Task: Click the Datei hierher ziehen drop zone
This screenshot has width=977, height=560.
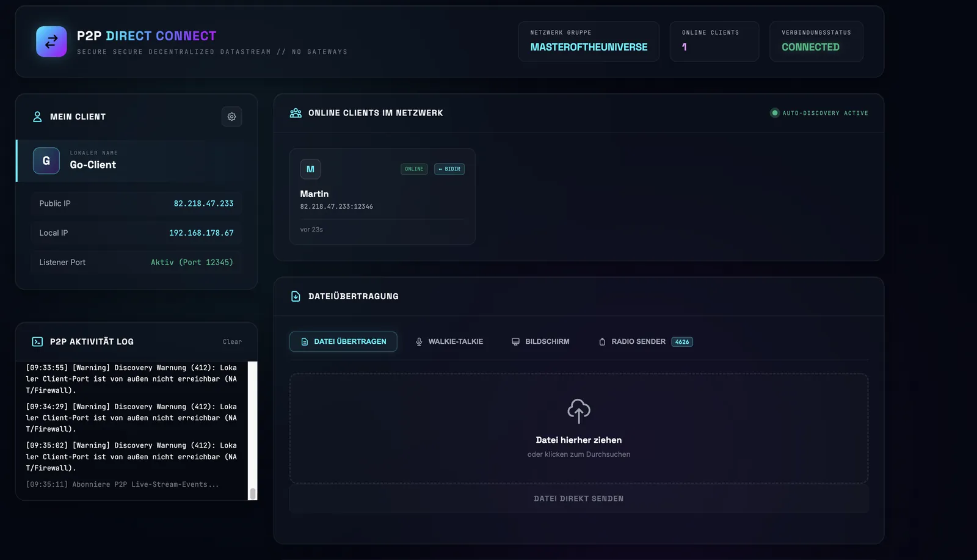Action: 579,429
